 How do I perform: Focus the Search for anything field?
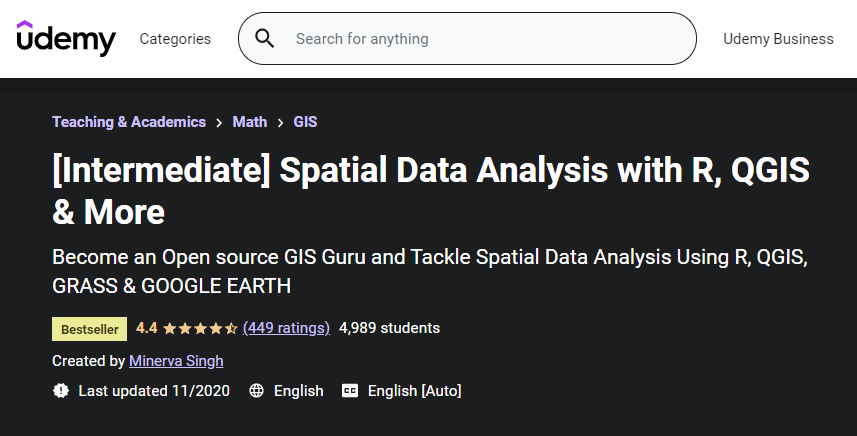pos(467,39)
